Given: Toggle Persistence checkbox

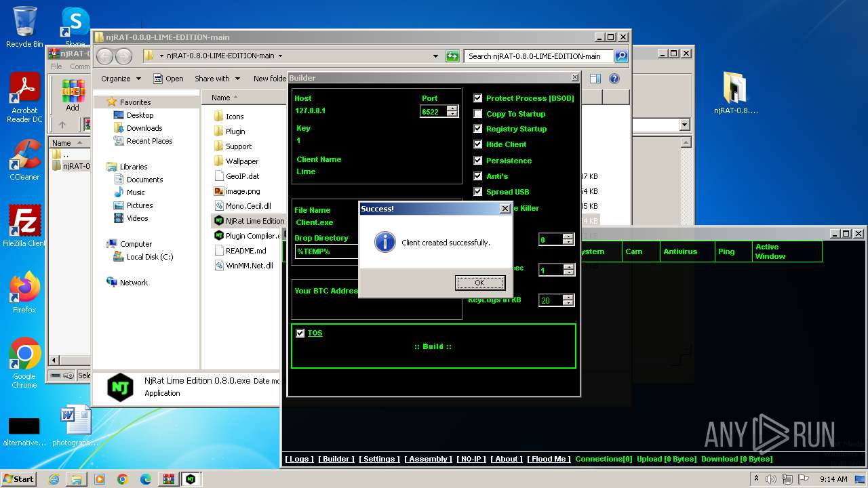Looking at the screenshot, I should point(478,161).
